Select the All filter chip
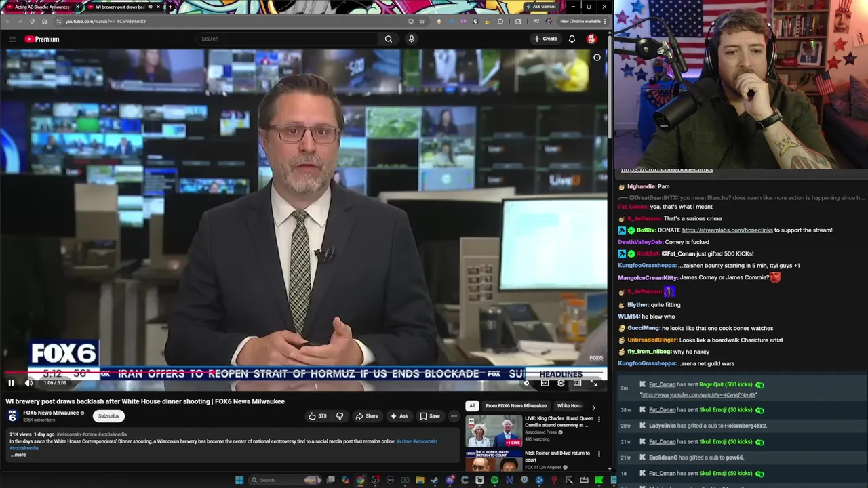This screenshot has height=488, width=868. [x=473, y=406]
